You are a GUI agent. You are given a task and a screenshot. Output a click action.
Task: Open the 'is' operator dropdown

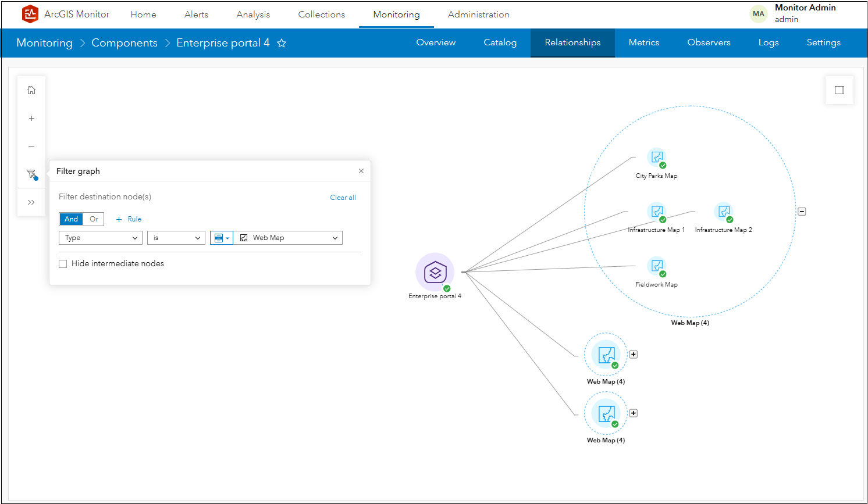[176, 238]
